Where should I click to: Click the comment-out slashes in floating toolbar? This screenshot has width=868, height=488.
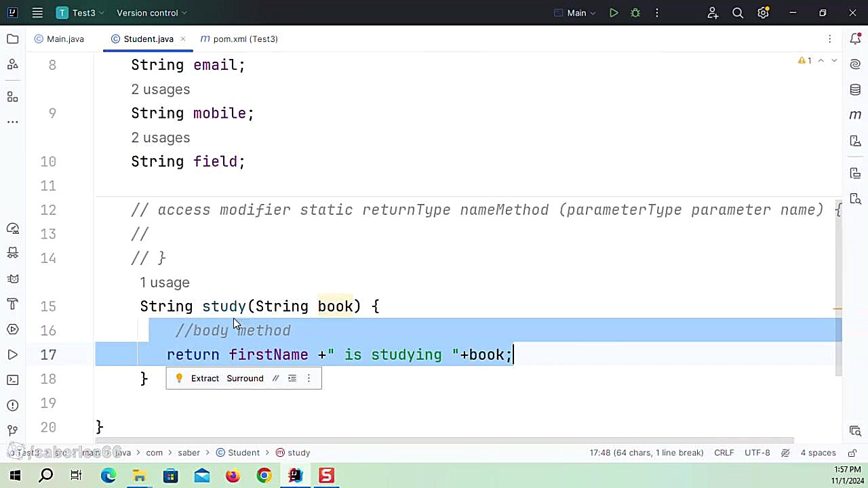pos(275,378)
